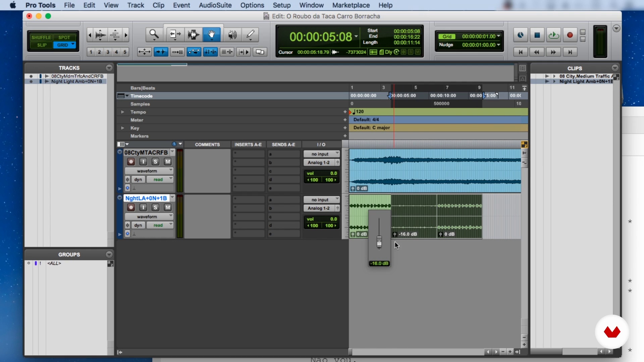This screenshot has height=362, width=644.
Task: Click the Online transport button
Action: click(521, 35)
